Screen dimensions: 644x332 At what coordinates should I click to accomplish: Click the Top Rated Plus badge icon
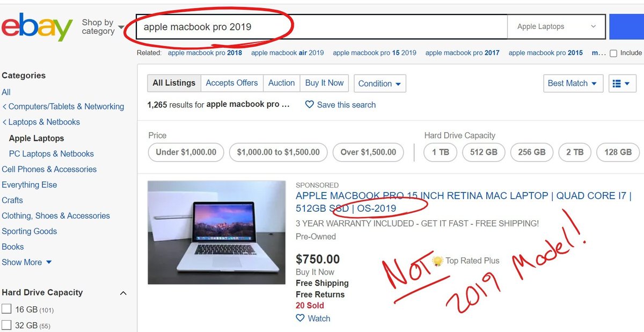click(x=437, y=261)
